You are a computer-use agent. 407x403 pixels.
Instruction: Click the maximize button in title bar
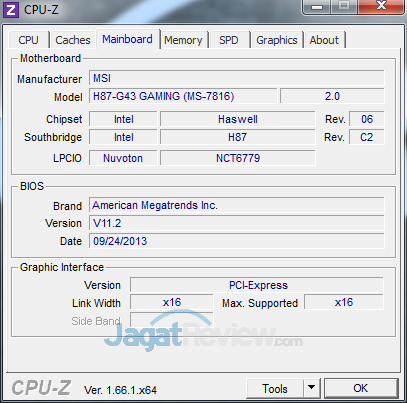[344, 6]
